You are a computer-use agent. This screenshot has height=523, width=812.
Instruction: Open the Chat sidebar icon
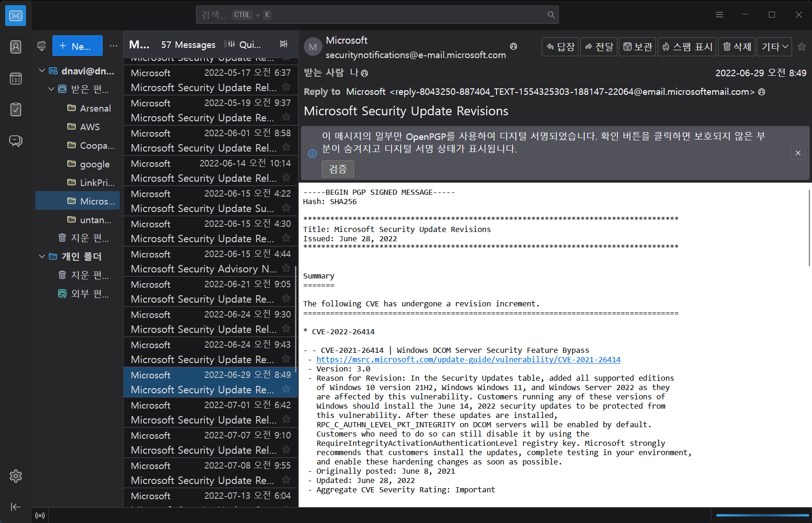(x=15, y=141)
